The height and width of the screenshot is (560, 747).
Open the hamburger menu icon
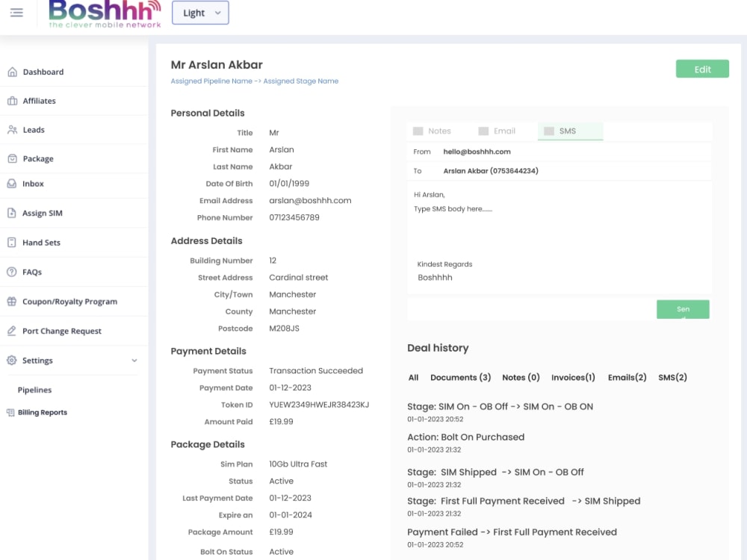(16, 13)
